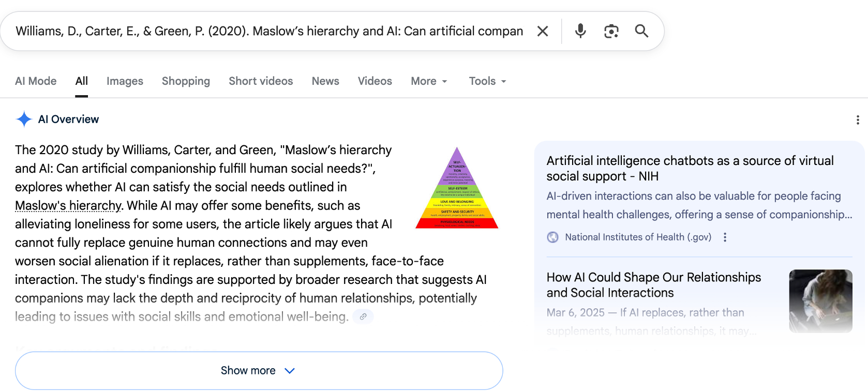The image size is (868, 391).
Task: Click inside the search query text field
Action: click(269, 32)
